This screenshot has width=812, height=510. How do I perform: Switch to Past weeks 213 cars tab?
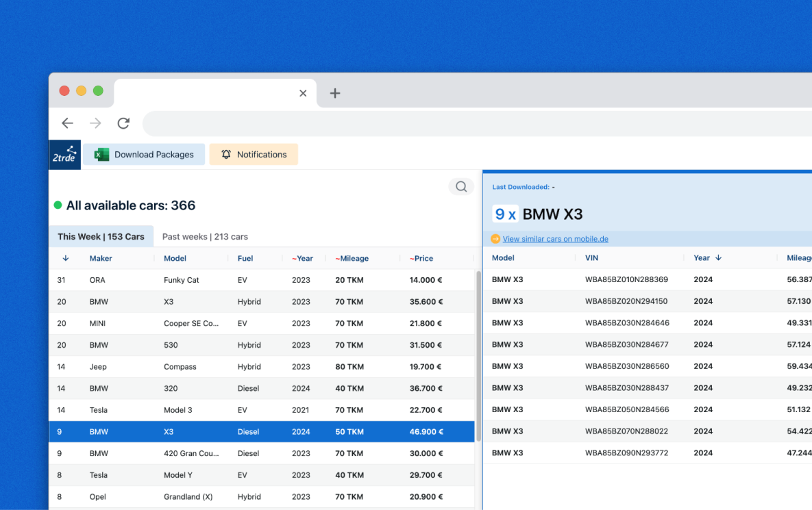coord(205,237)
